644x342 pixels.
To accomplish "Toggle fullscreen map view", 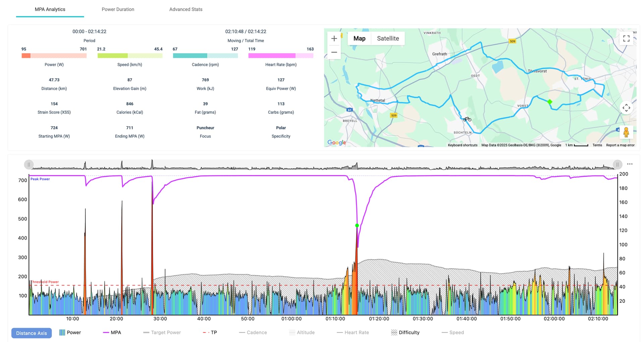I will (626, 39).
